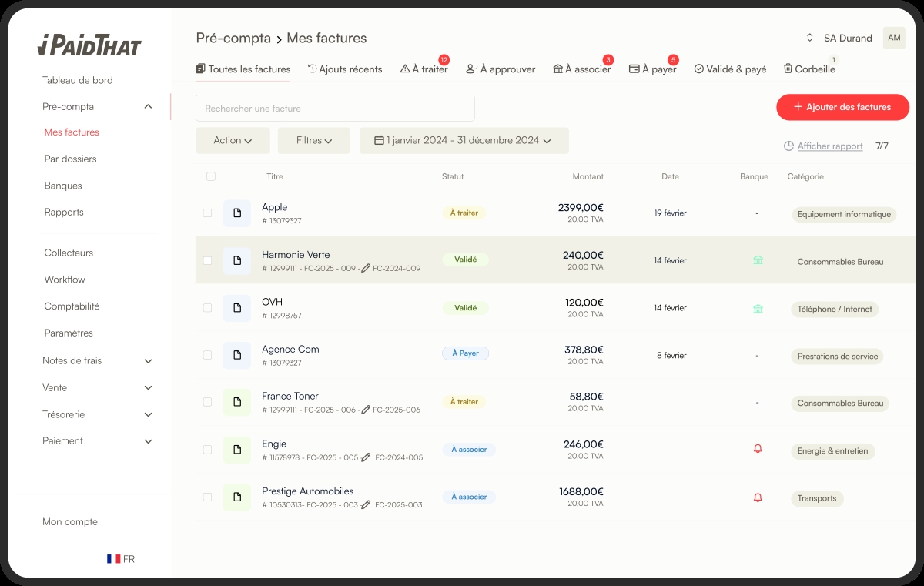
Task: Open the Corbeille tab
Action: pyautogui.click(x=809, y=69)
